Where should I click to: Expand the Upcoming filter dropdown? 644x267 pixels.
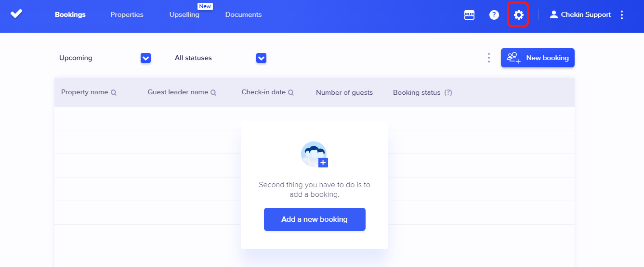coord(145,58)
